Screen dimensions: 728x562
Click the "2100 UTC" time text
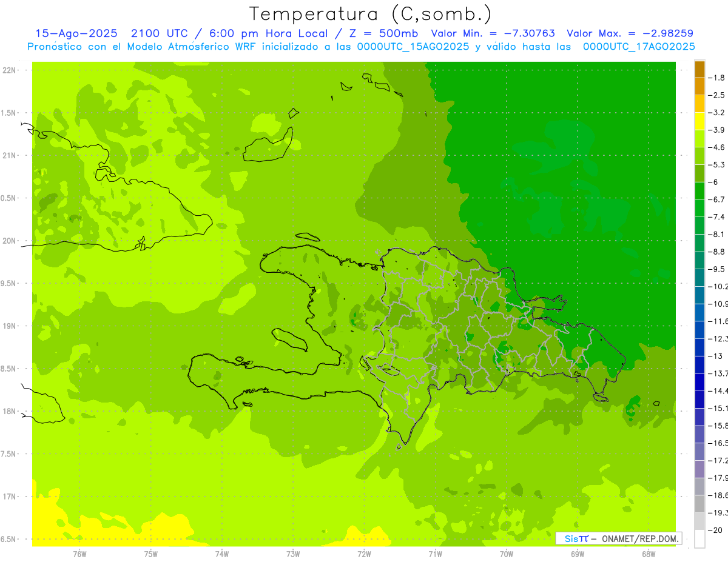pos(159,33)
